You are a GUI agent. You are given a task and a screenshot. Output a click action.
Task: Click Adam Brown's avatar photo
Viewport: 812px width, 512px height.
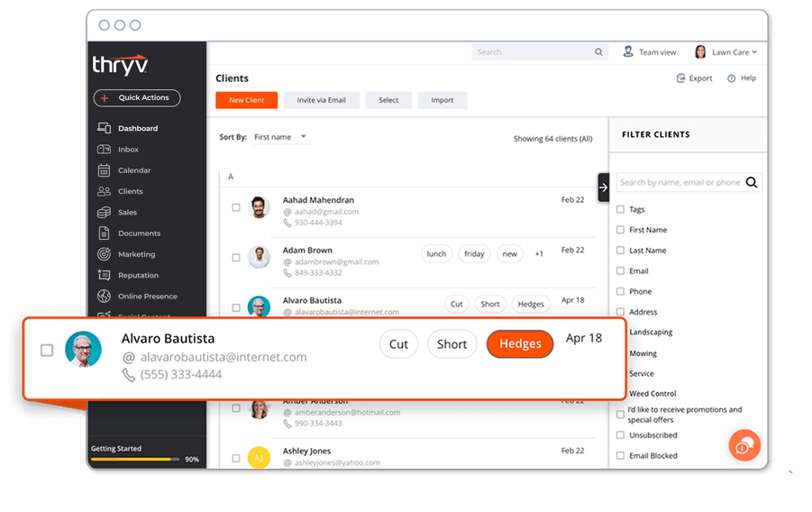(259, 257)
